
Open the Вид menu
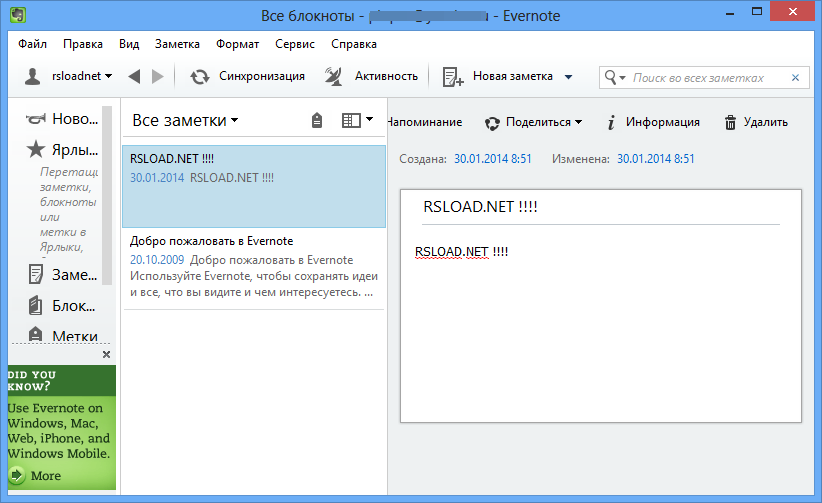129,44
